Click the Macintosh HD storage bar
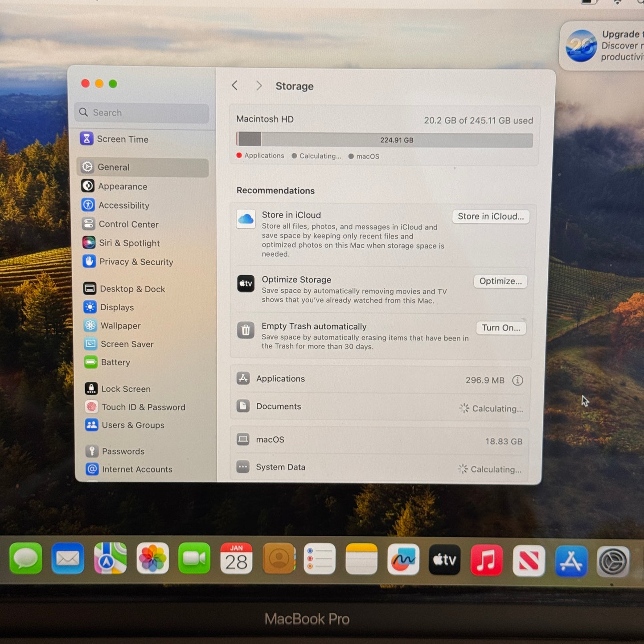 click(385, 140)
